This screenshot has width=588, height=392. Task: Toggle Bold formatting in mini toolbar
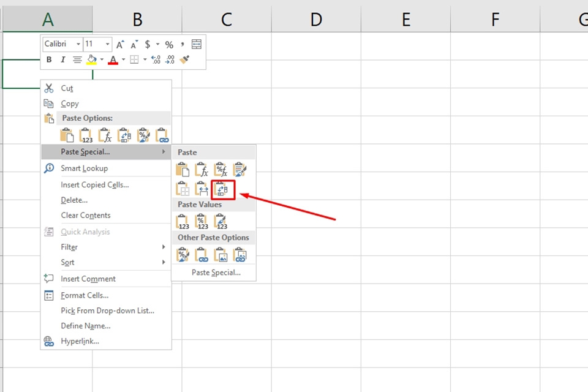coord(49,59)
